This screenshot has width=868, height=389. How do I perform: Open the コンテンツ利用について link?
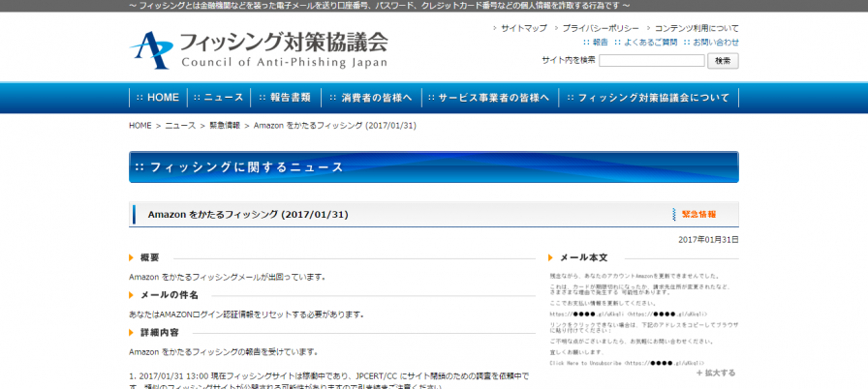(697, 28)
